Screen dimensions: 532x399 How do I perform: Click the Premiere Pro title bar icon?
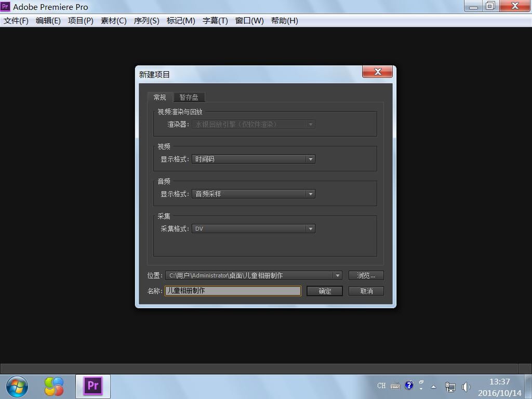coord(5,6)
